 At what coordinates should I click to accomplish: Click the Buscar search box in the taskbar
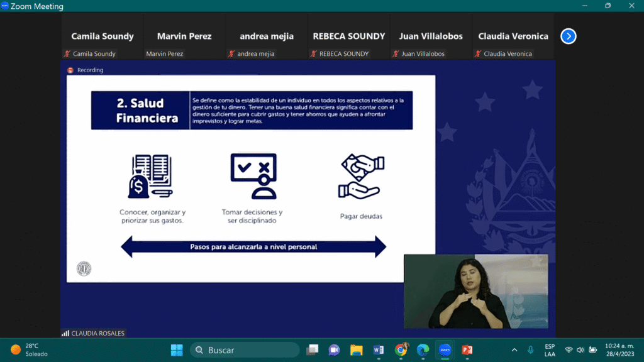coord(245,350)
